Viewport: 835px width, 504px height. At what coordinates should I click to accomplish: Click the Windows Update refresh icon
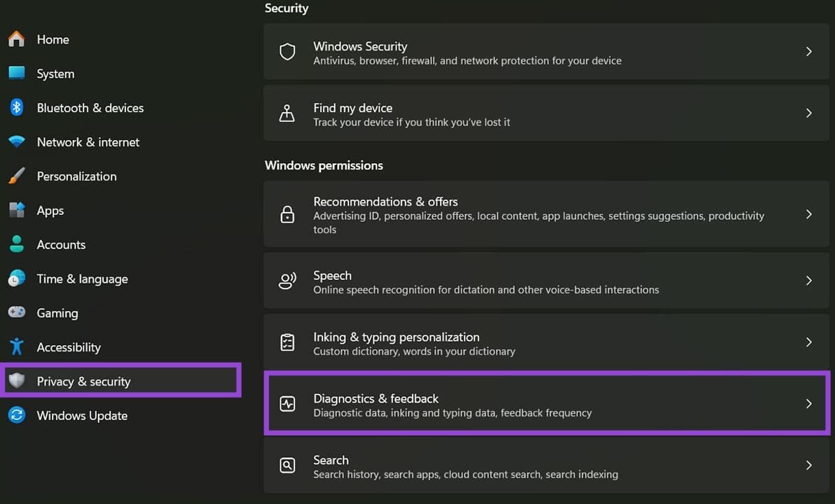(17, 415)
